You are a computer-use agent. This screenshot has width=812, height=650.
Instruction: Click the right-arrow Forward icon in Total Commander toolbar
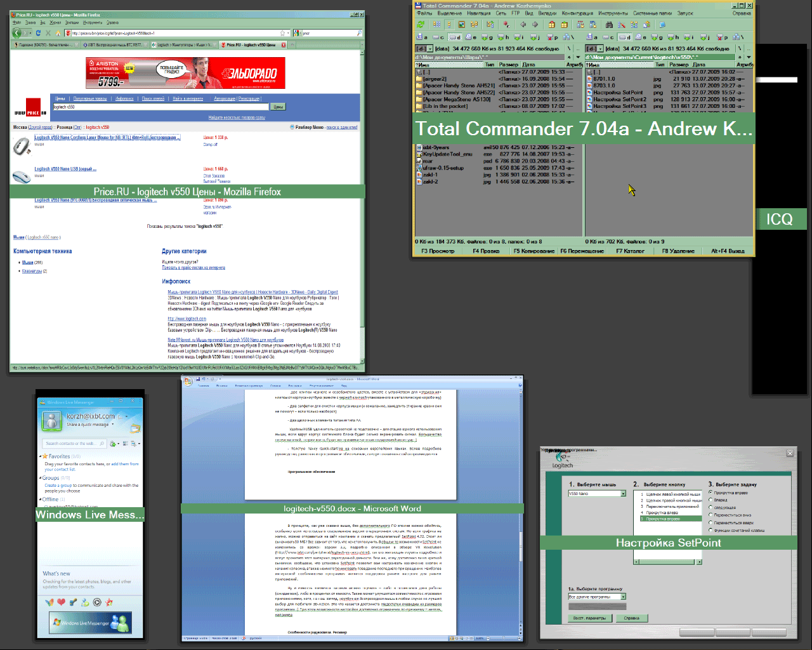535,25
